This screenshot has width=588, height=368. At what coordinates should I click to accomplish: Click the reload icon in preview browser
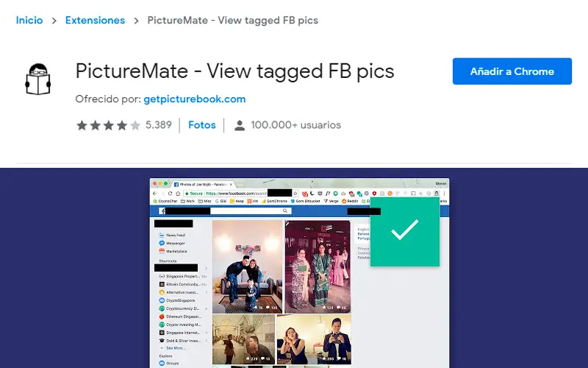pyautogui.click(x=170, y=194)
